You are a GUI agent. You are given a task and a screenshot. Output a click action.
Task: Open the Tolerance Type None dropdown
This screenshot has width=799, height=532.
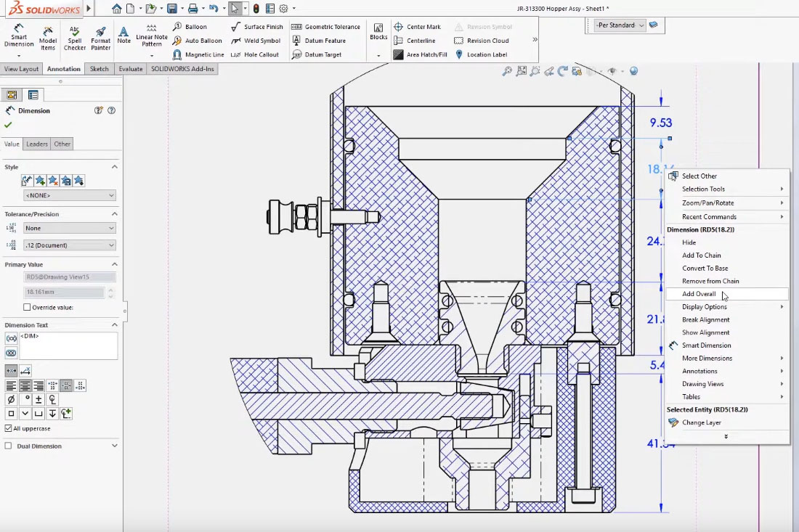69,228
